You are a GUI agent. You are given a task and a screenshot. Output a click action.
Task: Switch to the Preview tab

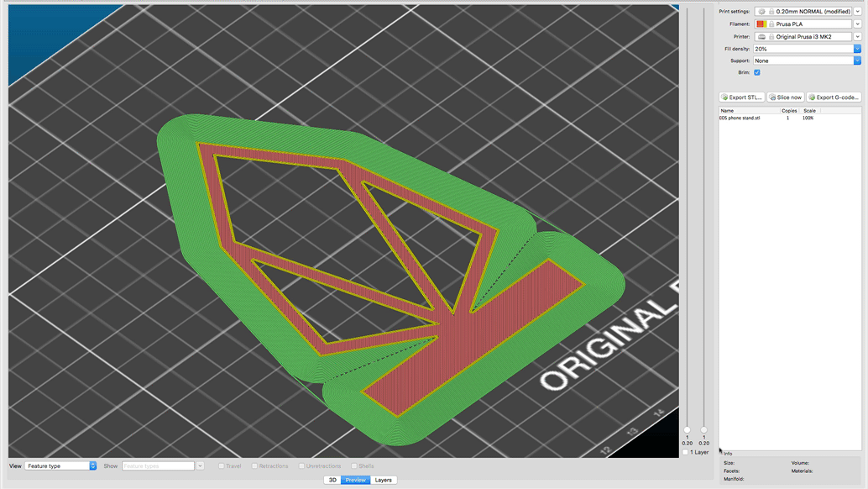(355, 480)
